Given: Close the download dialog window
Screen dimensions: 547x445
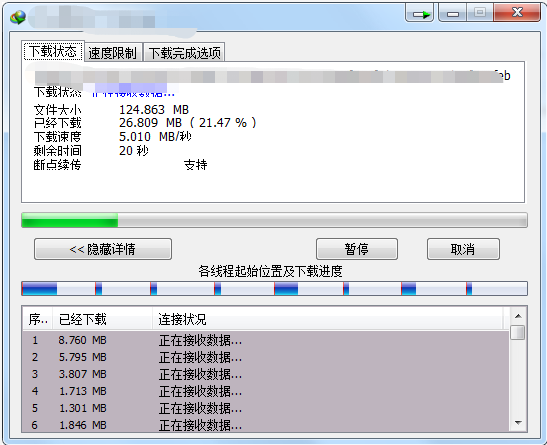Looking at the screenshot, I should (x=517, y=13).
